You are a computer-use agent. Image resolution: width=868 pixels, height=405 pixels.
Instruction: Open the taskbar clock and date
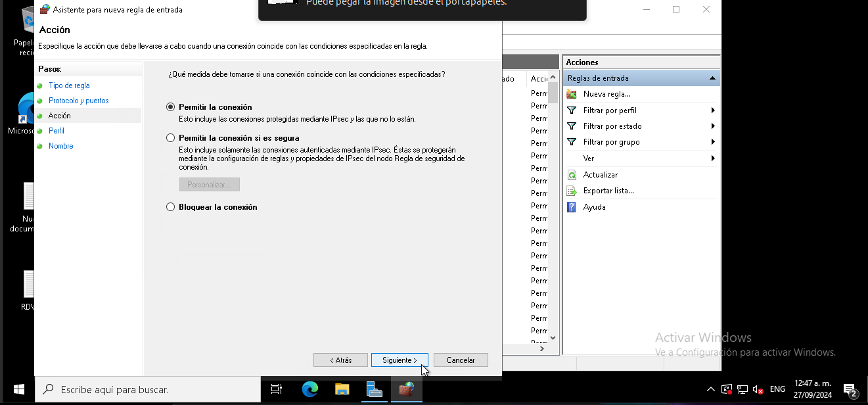click(x=812, y=389)
